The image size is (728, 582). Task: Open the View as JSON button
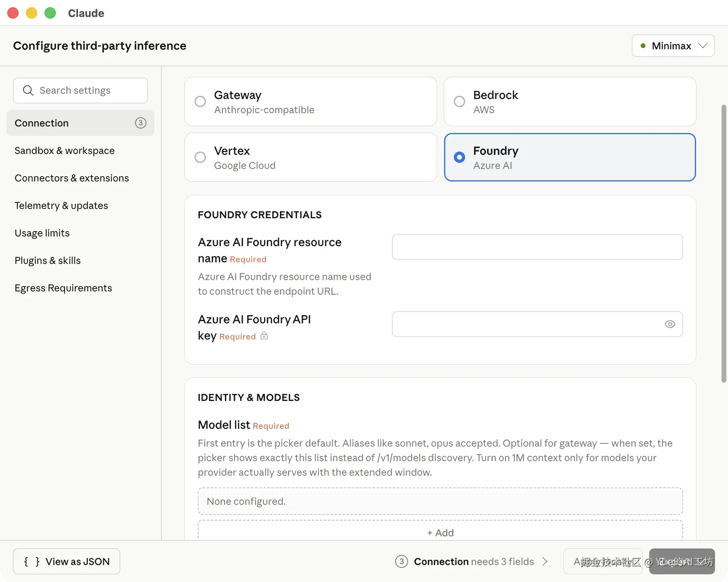click(x=66, y=561)
